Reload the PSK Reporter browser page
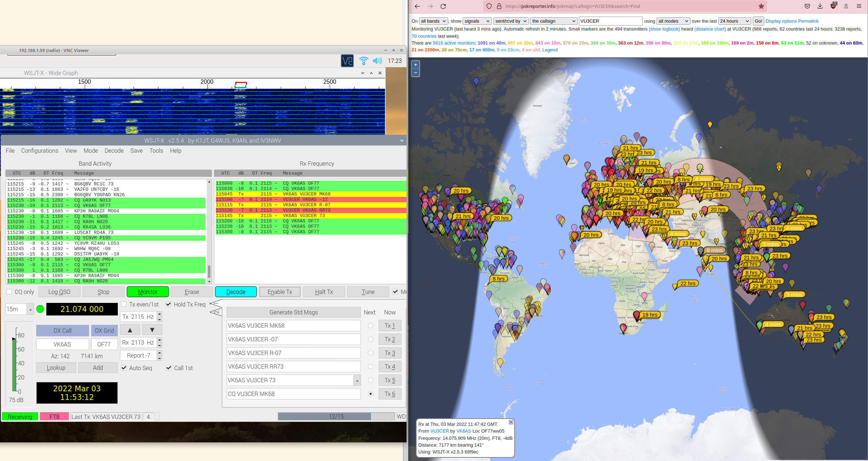The height and width of the screenshot is (461, 868). [443, 6]
